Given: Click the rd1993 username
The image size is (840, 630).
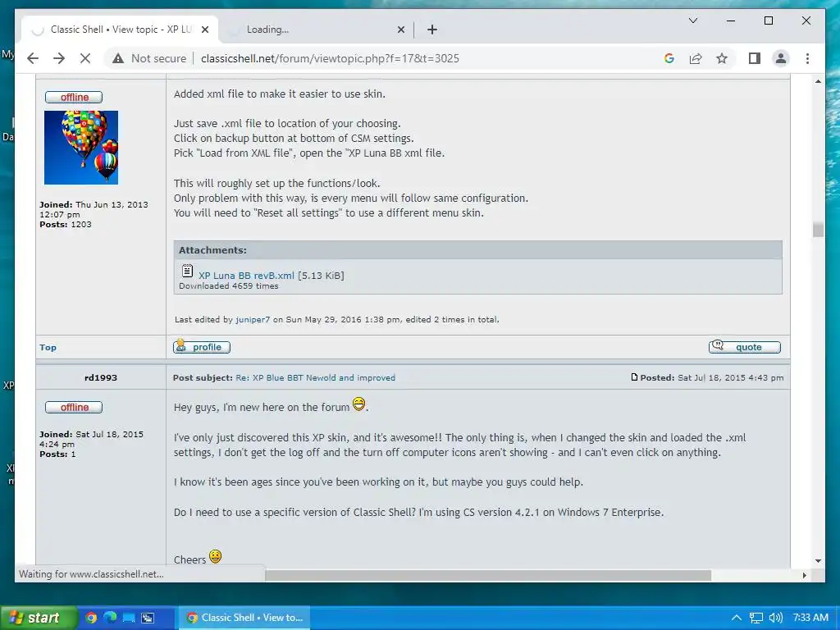Looking at the screenshot, I should click(101, 377).
